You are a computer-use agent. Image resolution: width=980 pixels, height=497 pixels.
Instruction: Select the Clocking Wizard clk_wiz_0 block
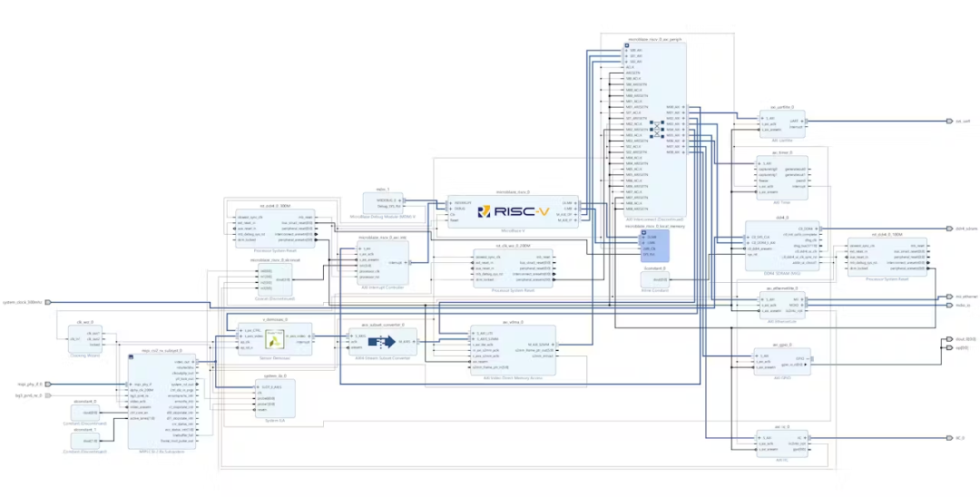[85, 339]
